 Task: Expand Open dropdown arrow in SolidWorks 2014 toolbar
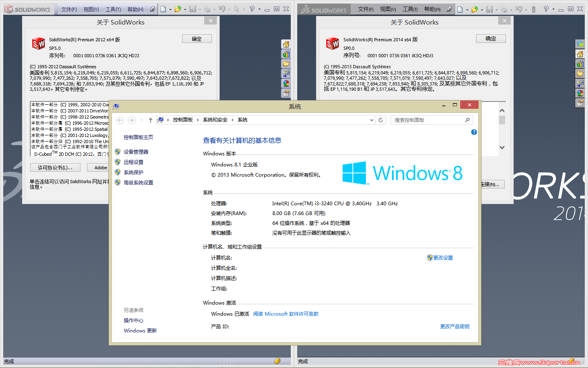click(482, 9)
